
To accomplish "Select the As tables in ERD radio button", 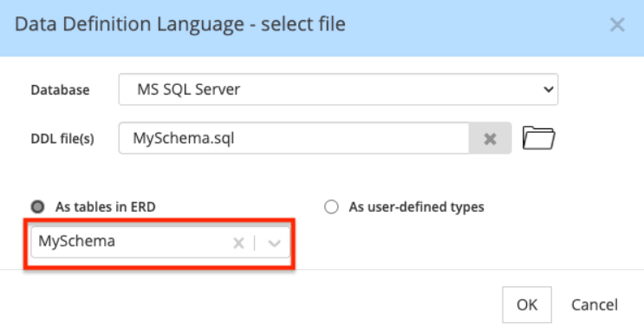I will [x=38, y=206].
